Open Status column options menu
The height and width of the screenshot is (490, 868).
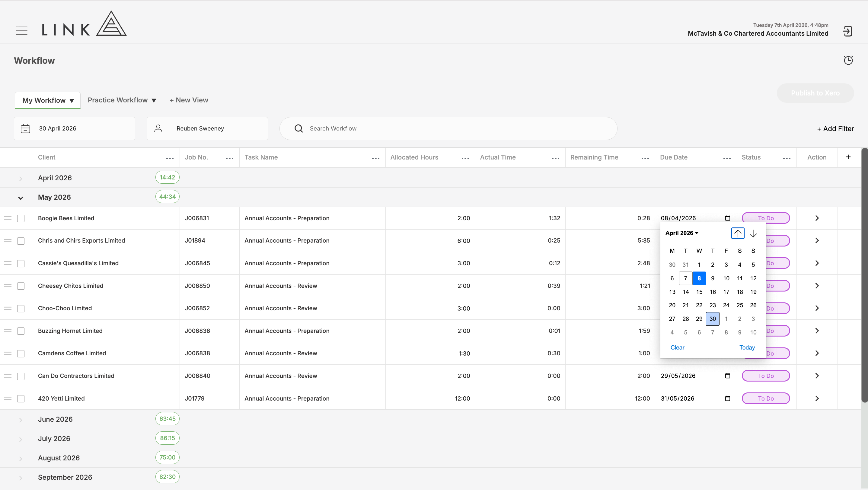coord(787,158)
